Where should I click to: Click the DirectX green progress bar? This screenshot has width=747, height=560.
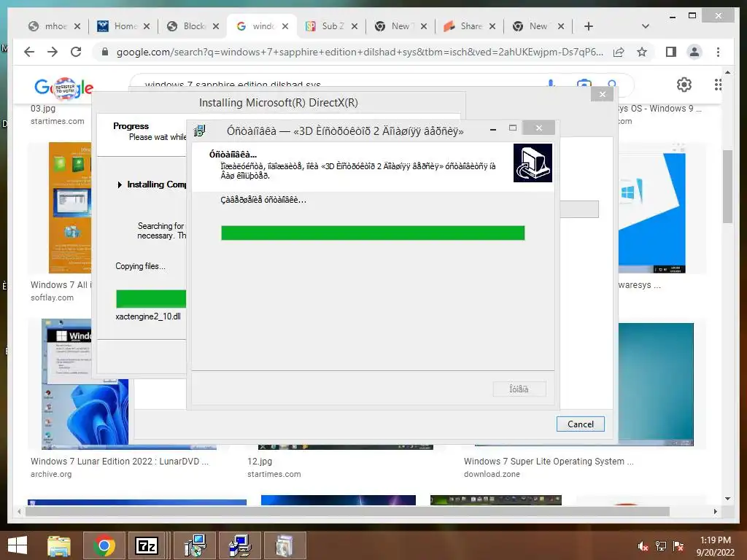coord(151,298)
